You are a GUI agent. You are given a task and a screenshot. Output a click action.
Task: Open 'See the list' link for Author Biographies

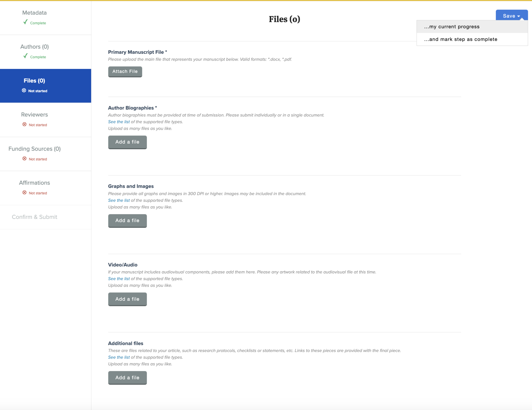(x=119, y=122)
